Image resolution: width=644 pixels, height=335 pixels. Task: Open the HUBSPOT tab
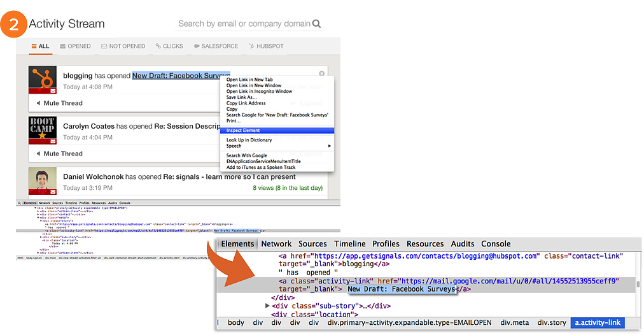pos(266,46)
